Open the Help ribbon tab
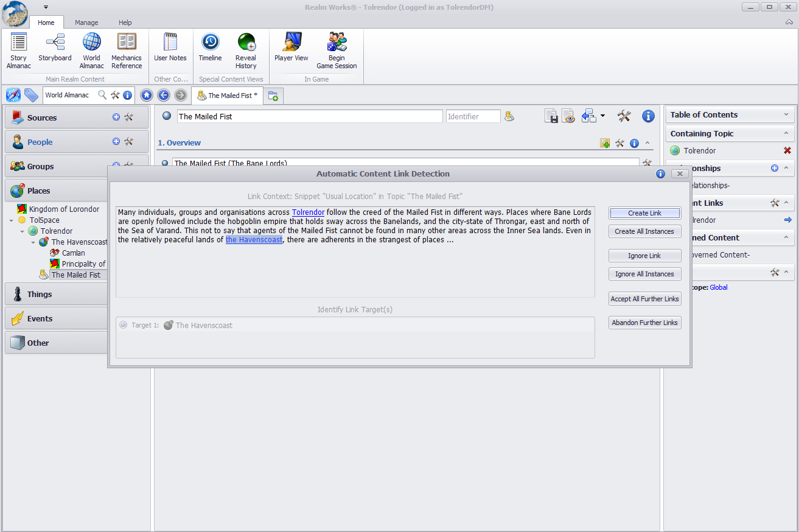Screen dimensions: 799x532 tap(125, 23)
